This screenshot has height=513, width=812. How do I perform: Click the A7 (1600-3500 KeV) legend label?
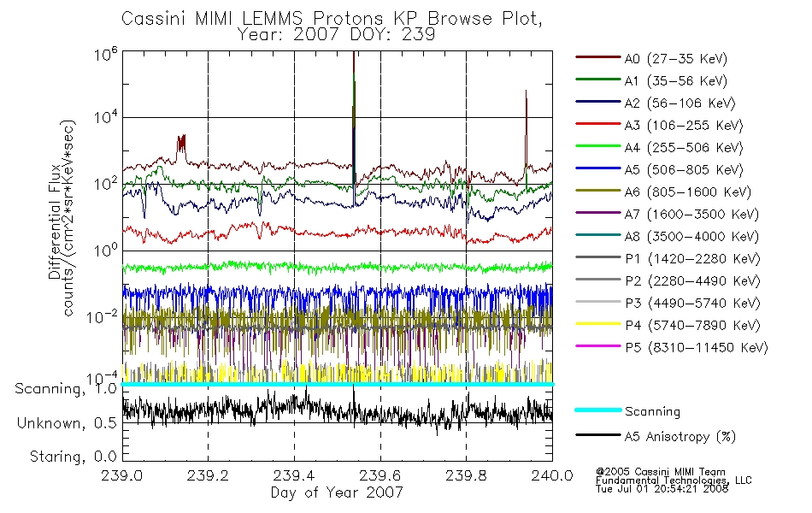coord(691,215)
